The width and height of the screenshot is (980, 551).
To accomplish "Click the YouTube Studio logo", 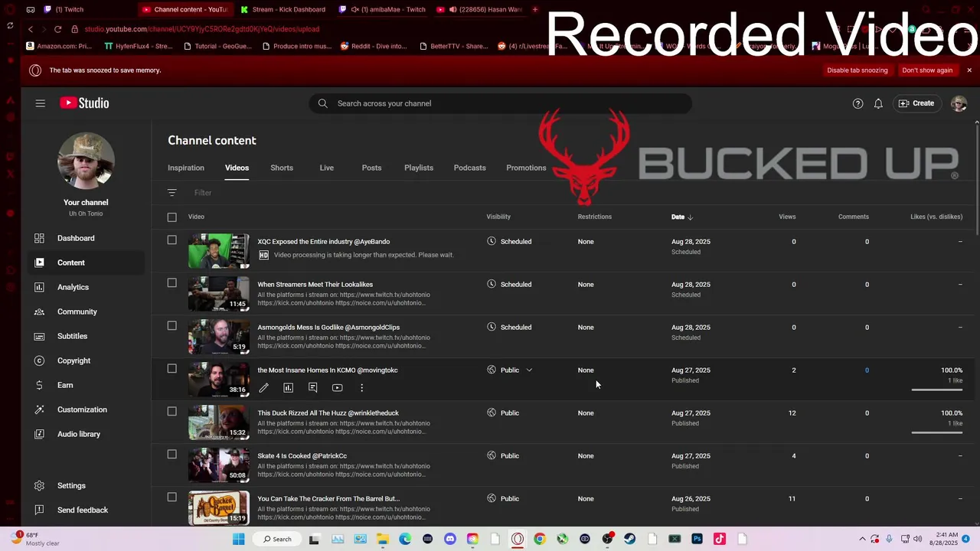I will [84, 103].
